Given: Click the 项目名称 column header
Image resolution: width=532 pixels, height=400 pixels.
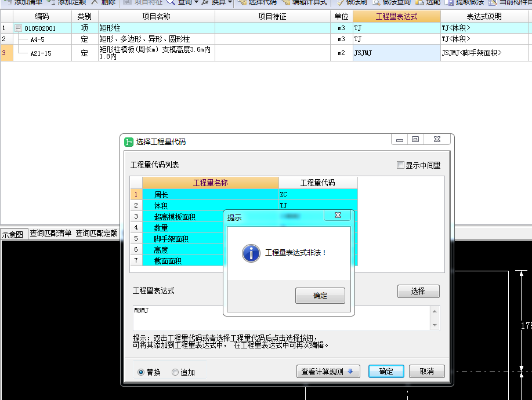Looking at the screenshot, I should pyautogui.click(x=157, y=16).
